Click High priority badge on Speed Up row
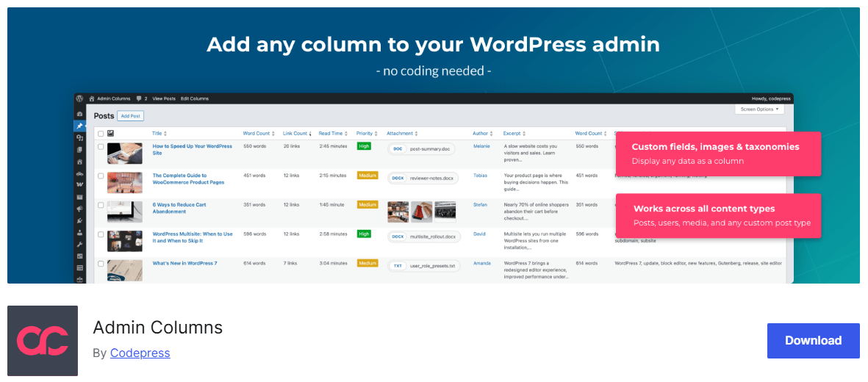The height and width of the screenshot is (382, 868). tap(364, 146)
